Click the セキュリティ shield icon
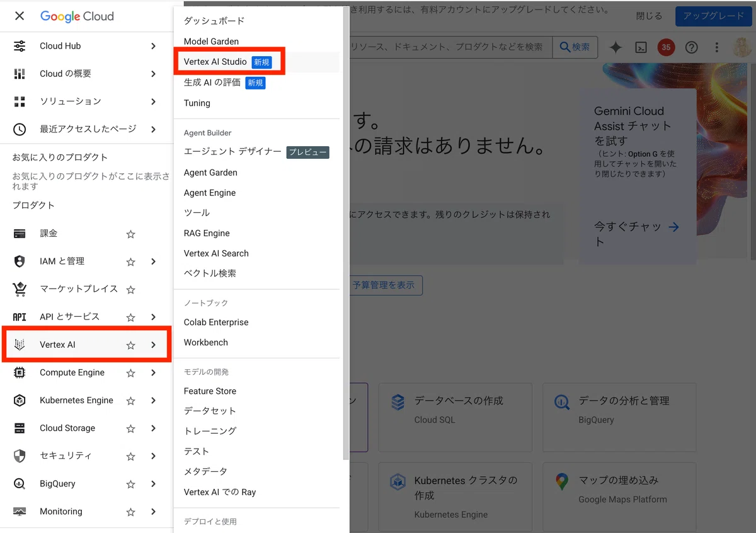 pyautogui.click(x=20, y=456)
